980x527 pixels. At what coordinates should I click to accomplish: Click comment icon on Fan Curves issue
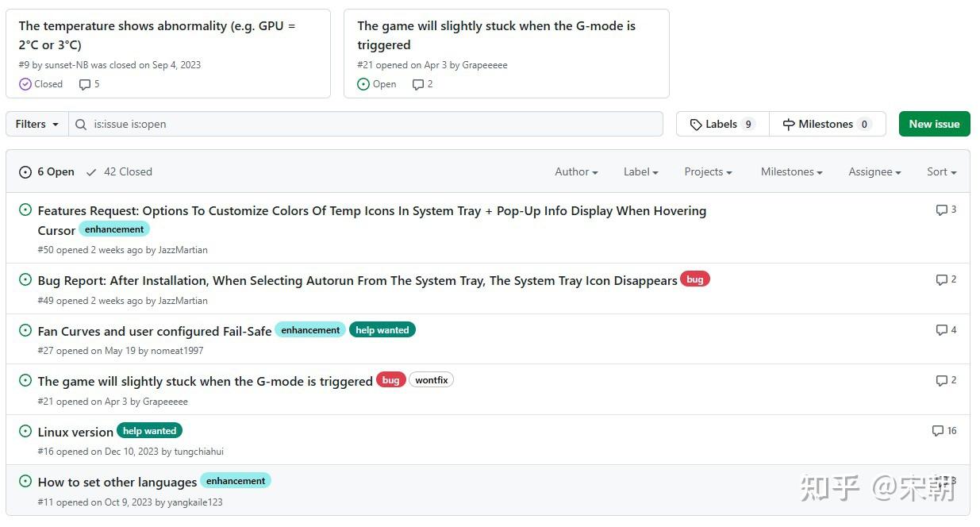coord(942,330)
